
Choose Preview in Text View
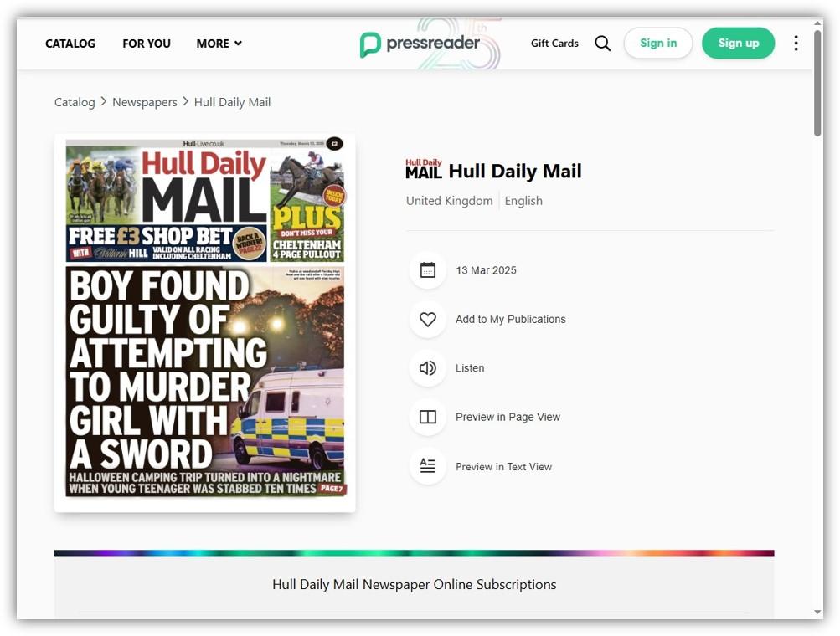click(x=503, y=467)
